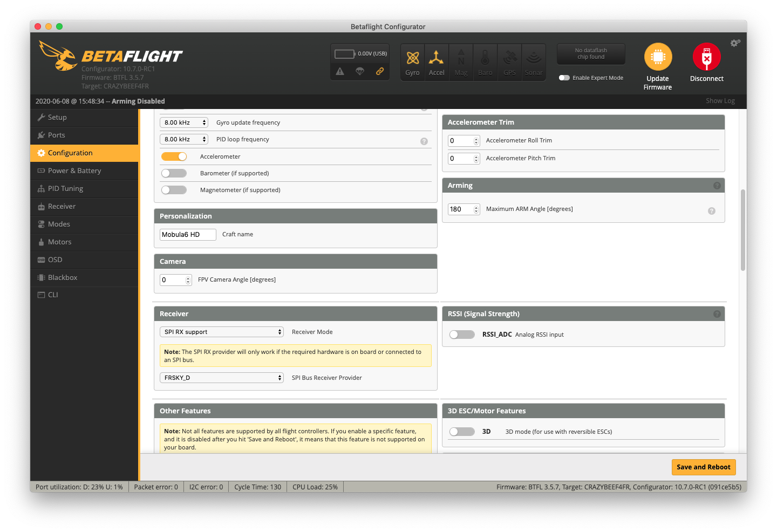Click the I2C error: 0 status text
The height and width of the screenshot is (532, 777).
coord(206,487)
